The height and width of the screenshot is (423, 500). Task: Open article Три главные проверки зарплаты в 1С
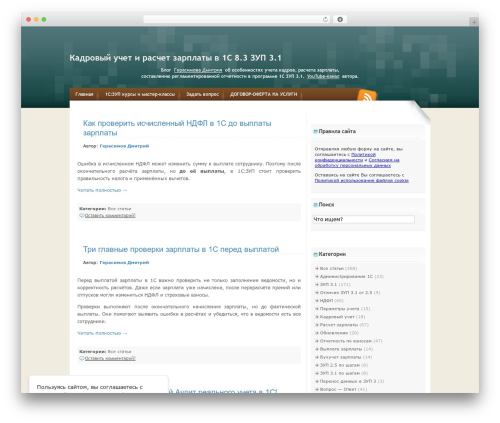click(x=181, y=249)
